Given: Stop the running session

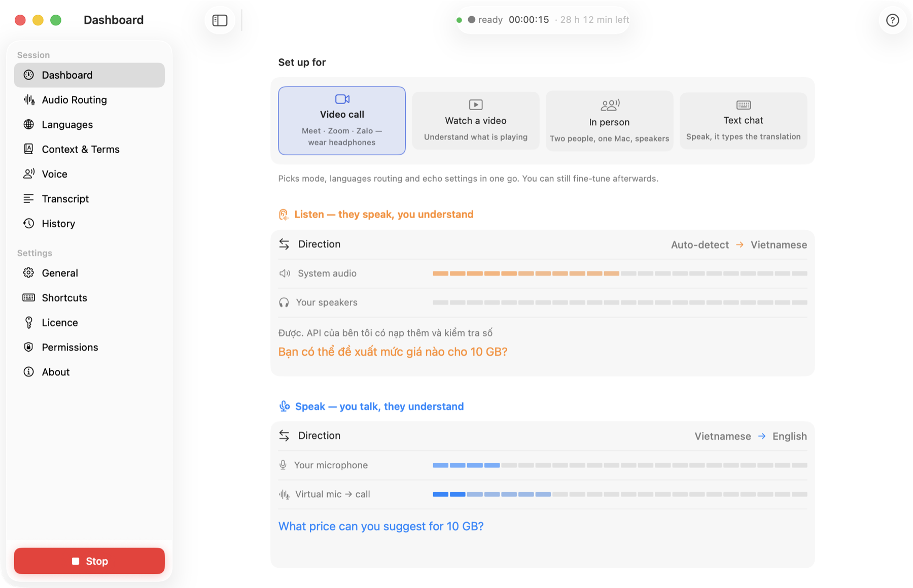Looking at the screenshot, I should click(x=89, y=561).
